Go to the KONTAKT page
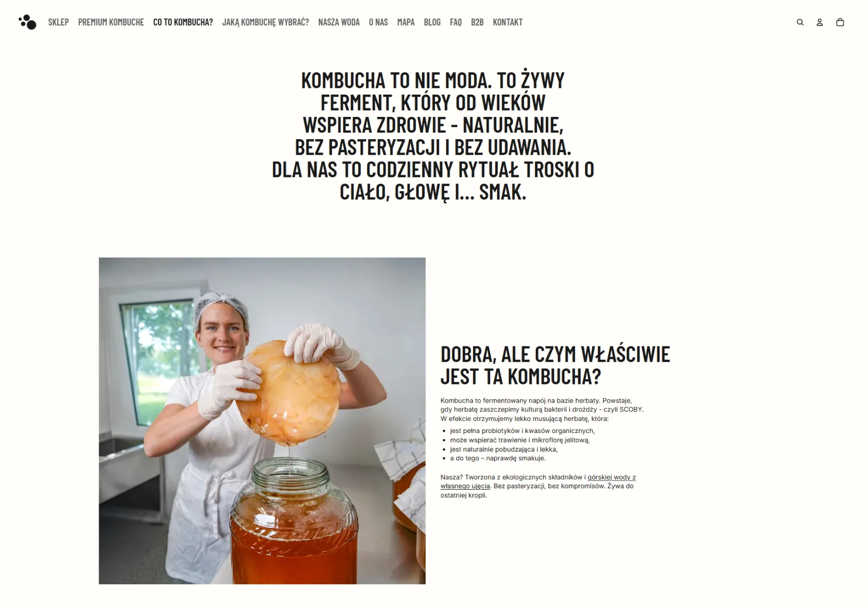The image size is (868, 607). point(508,22)
